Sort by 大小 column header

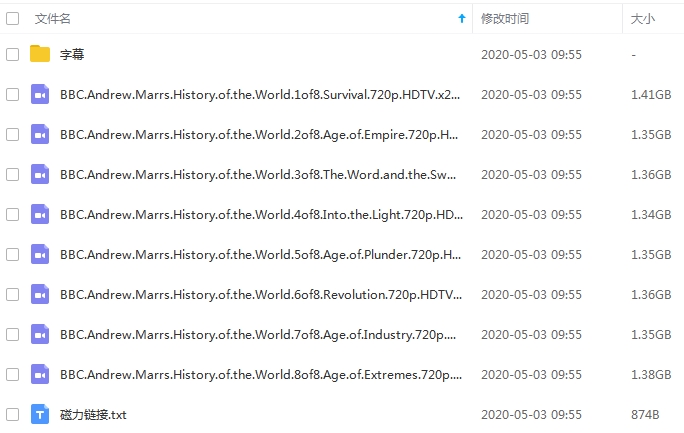click(x=643, y=19)
